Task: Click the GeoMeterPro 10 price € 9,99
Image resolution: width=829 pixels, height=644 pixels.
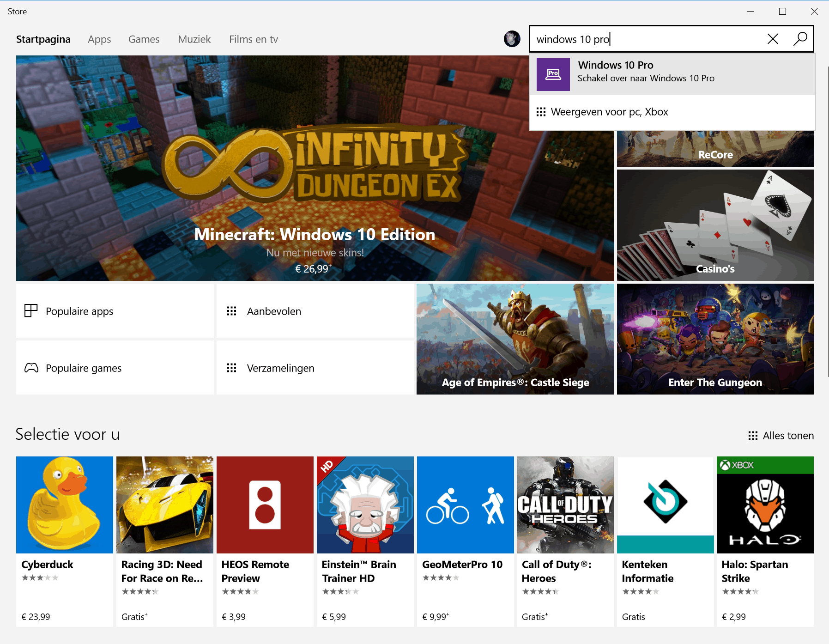Action: click(436, 617)
